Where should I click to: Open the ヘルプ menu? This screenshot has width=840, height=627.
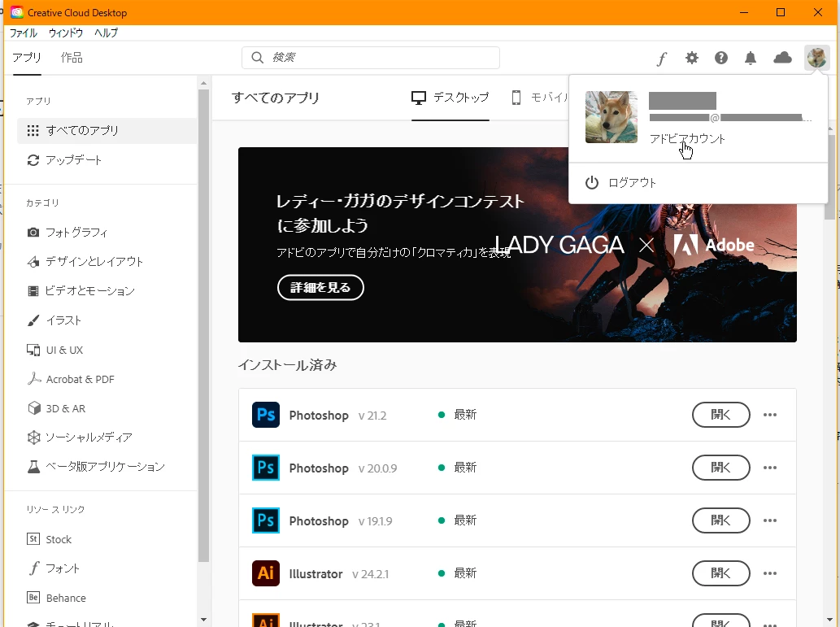(106, 33)
